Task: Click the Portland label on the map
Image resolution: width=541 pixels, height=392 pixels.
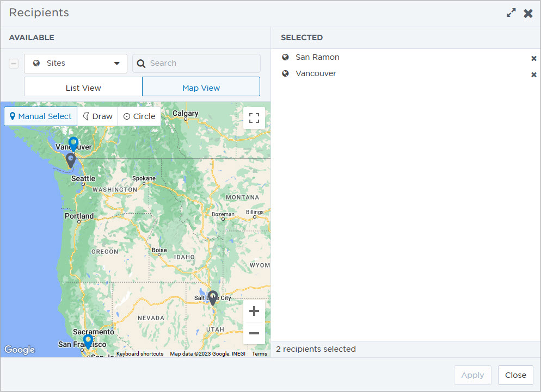Action: (x=79, y=216)
